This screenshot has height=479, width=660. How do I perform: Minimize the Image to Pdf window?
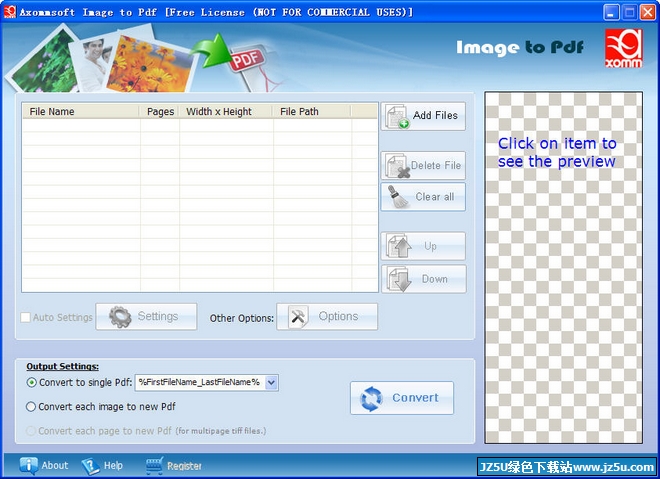coord(611,12)
